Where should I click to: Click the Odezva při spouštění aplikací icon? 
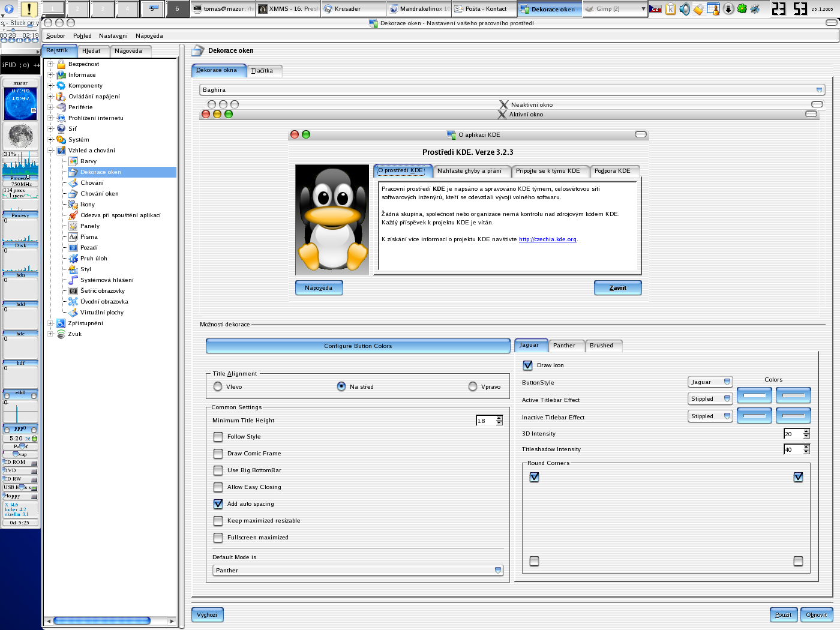point(73,215)
